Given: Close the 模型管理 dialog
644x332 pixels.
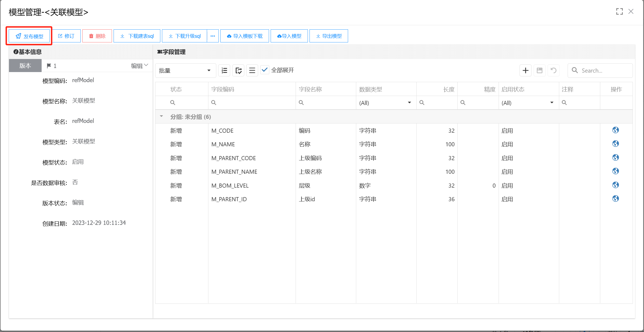Looking at the screenshot, I should coord(631,11).
